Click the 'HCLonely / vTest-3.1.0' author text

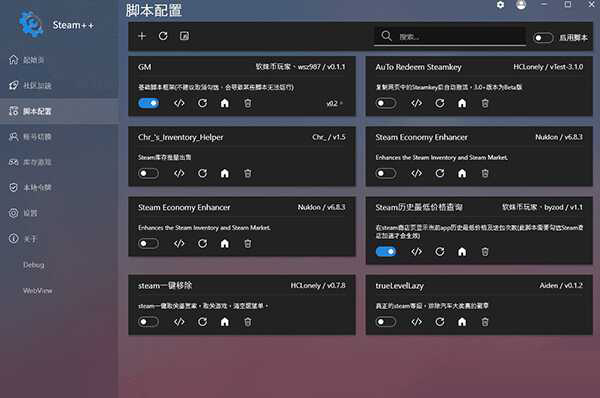[548, 67]
